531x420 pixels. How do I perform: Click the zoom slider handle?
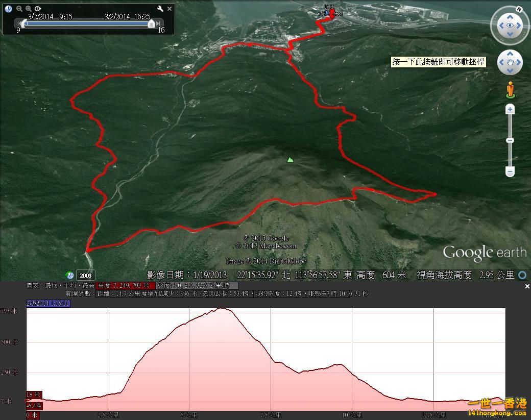[510, 140]
